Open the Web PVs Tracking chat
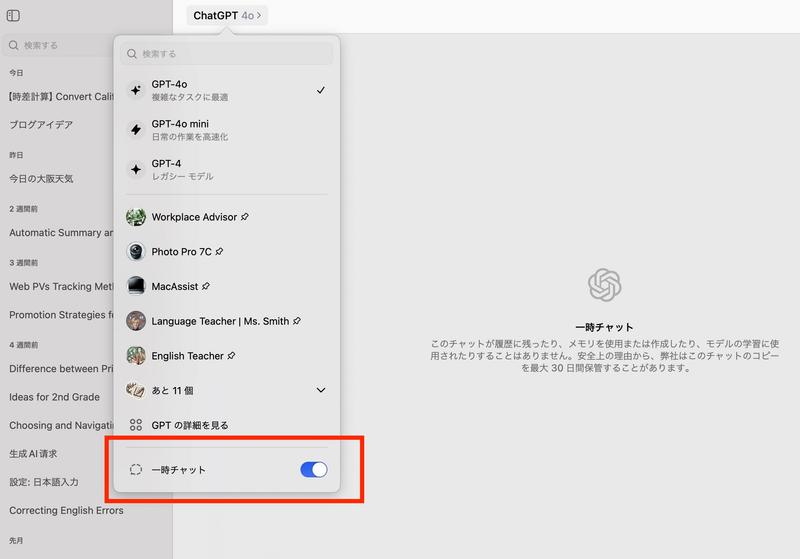This screenshot has height=559, width=800. click(x=61, y=287)
